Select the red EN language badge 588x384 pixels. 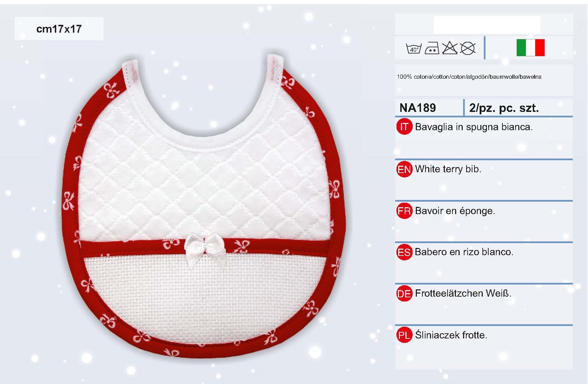pyautogui.click(x=404, y=169)
